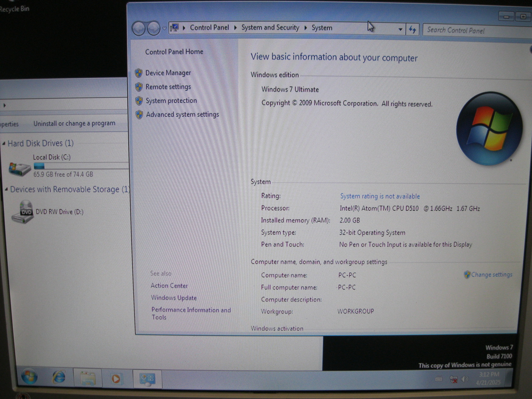Open Action Center under See also
532x399 pixels.
click(169, 286)
